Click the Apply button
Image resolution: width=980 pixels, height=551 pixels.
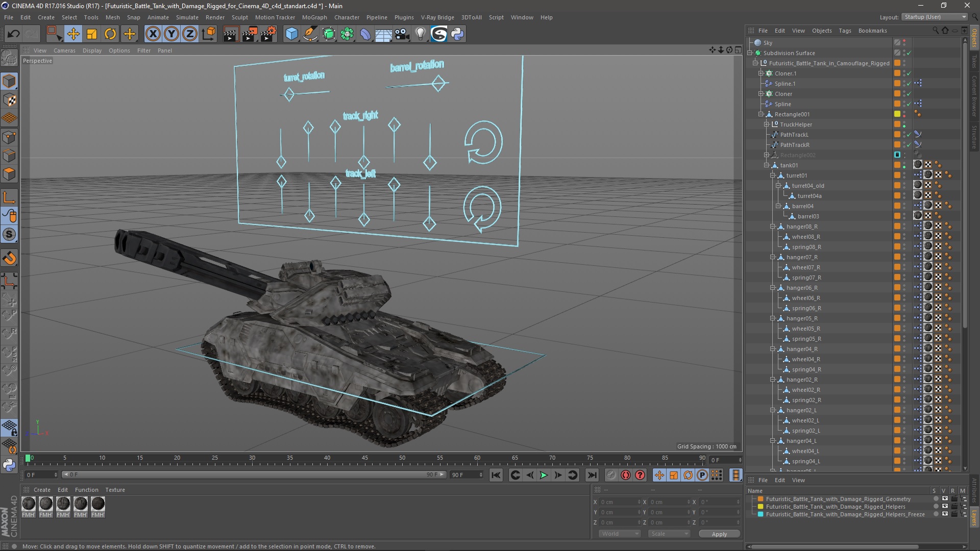pos(719,534)
